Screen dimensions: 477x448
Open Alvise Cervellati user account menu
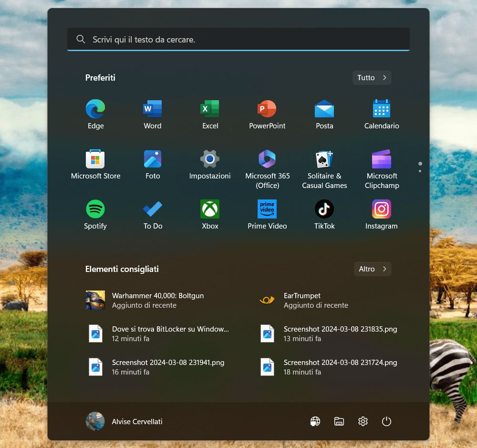(x=124, y=421)
